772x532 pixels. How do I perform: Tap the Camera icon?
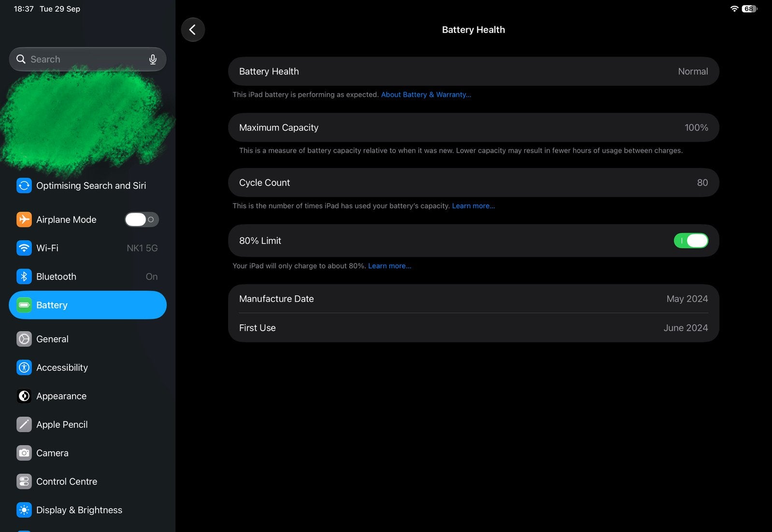(24, 453)
